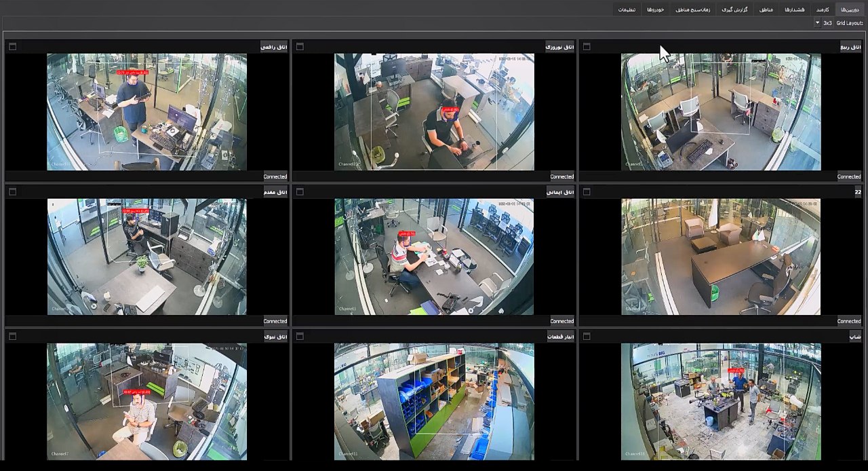This screenshot has height=471, width=868.
Task: Select the مناطق (Zones) tab
Action: click(766, 10)
